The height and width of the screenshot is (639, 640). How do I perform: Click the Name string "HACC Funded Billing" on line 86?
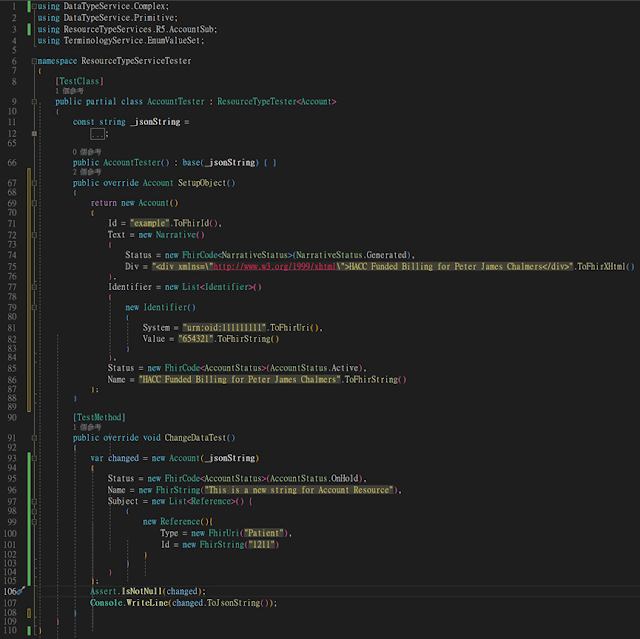tap(240, 379)
